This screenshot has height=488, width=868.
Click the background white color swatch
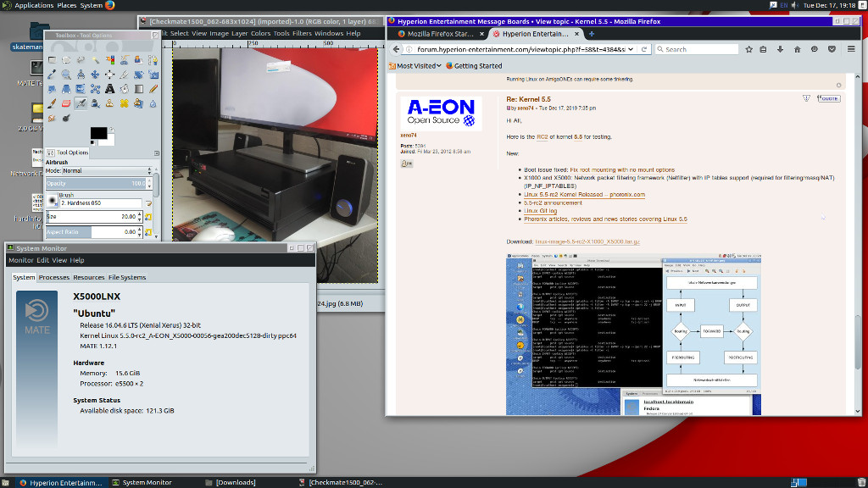coord(111,142)
